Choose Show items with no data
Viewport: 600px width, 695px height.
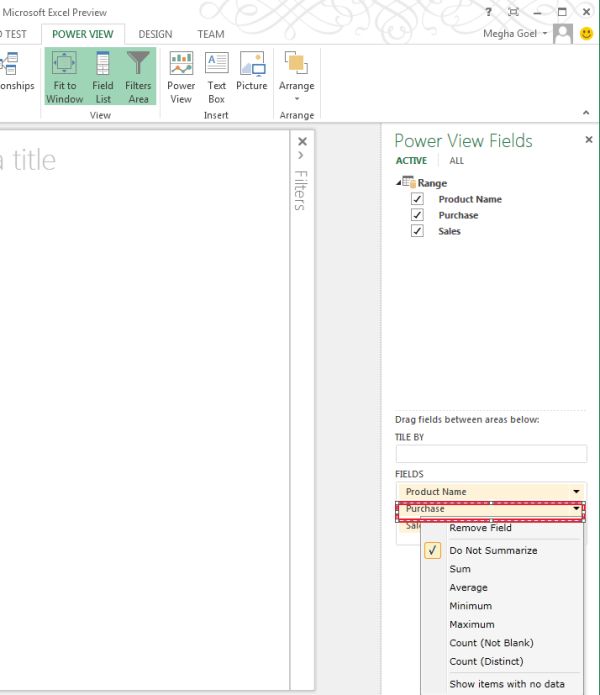(507, 684)
